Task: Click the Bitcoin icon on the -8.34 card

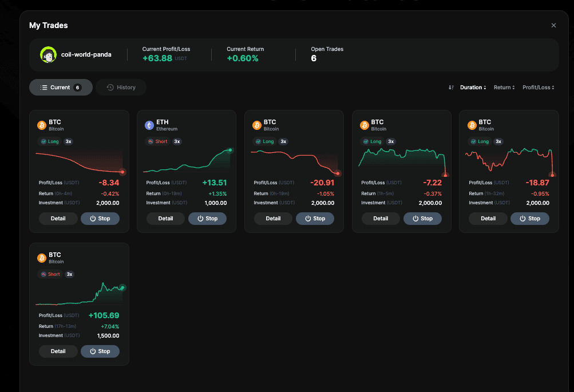Action: pyautogui.click(x=42, y=125)
